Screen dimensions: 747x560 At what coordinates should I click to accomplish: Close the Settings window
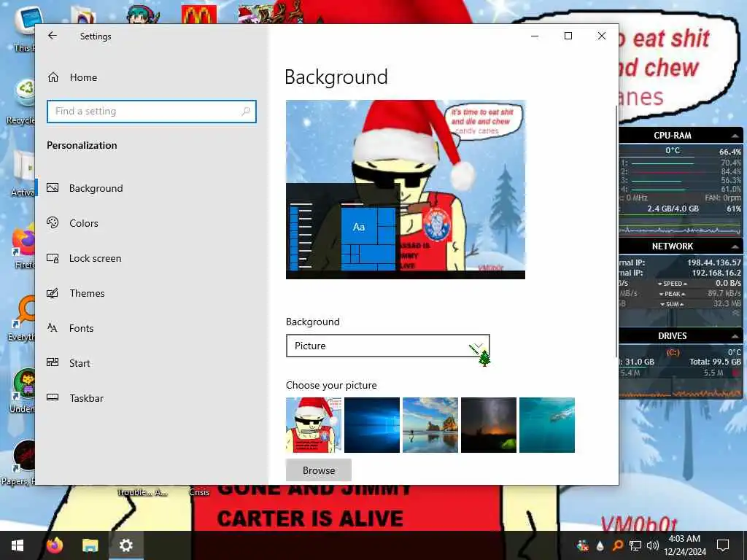click(602, 36)
